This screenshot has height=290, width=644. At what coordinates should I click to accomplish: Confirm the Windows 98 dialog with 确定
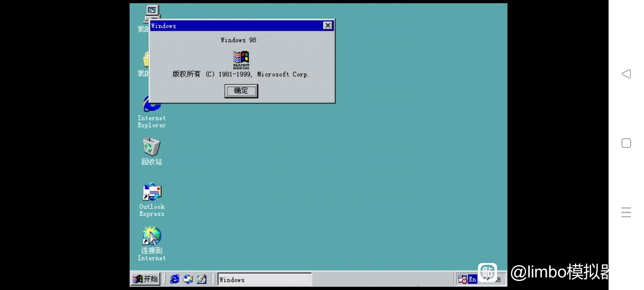click(241, 91)
